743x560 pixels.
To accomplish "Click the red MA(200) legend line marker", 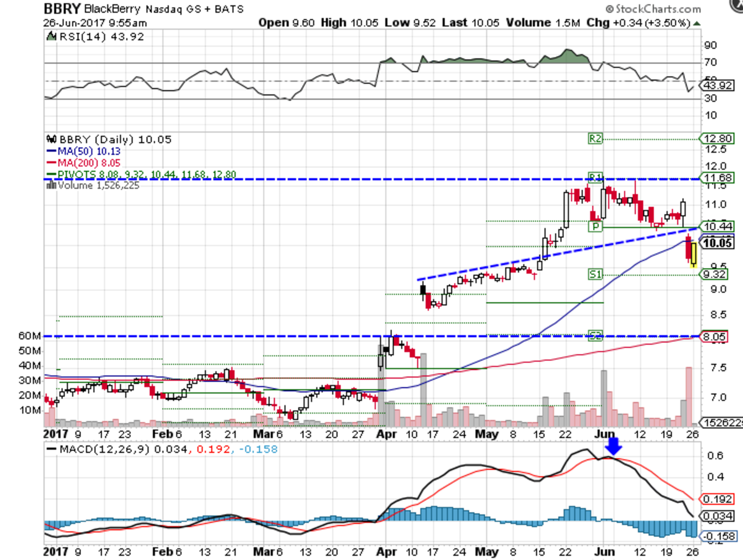I will [51, 163].
